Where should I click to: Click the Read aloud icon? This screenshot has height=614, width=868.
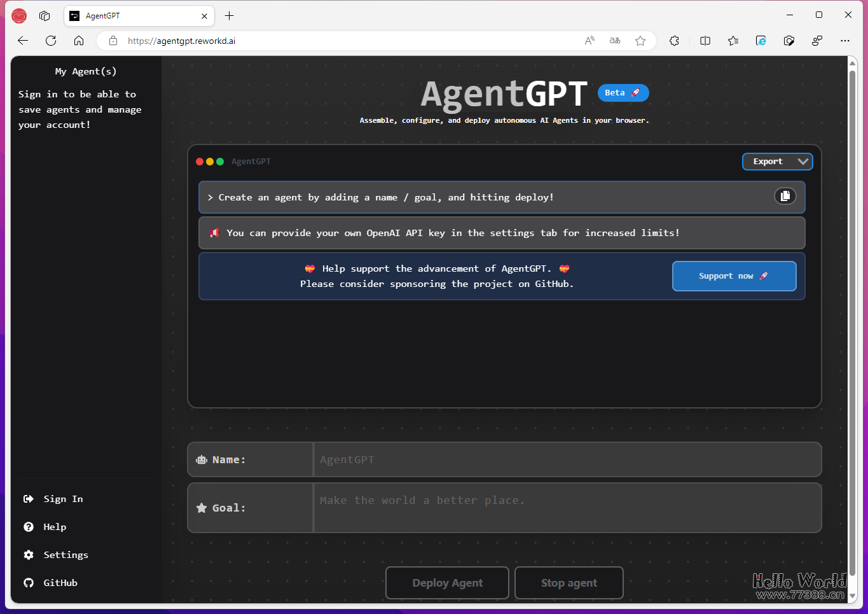[x=589, y=41]
